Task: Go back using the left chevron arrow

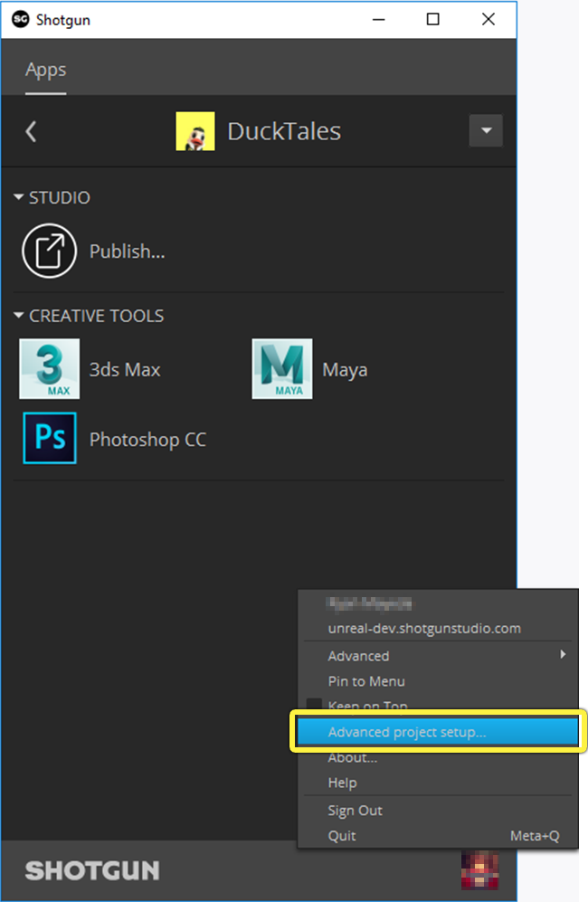Action: coord(31,131)
